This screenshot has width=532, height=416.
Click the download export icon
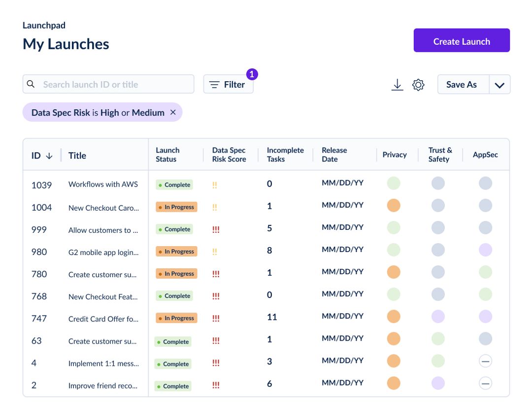tap(398, 85)
